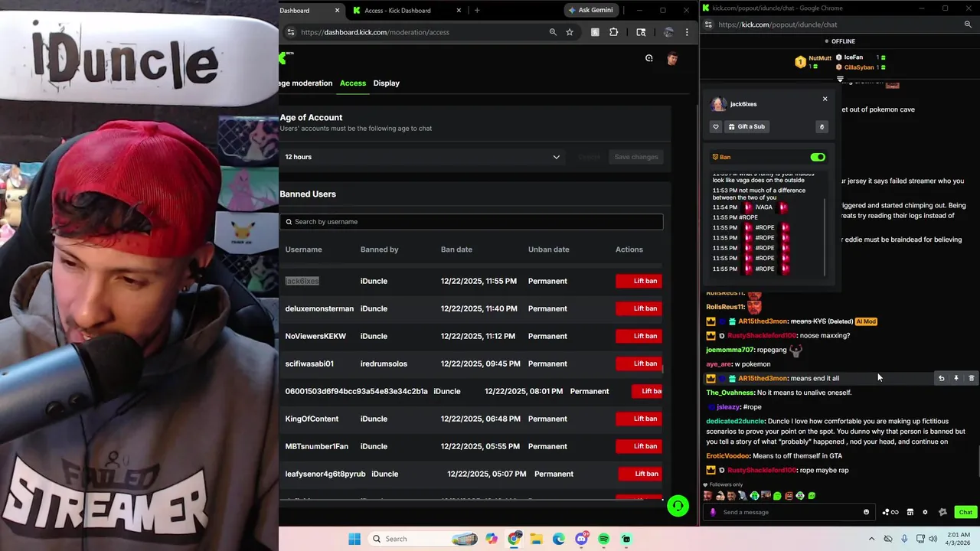Open the shop icon next to chat settings

[x=910, y=512]
